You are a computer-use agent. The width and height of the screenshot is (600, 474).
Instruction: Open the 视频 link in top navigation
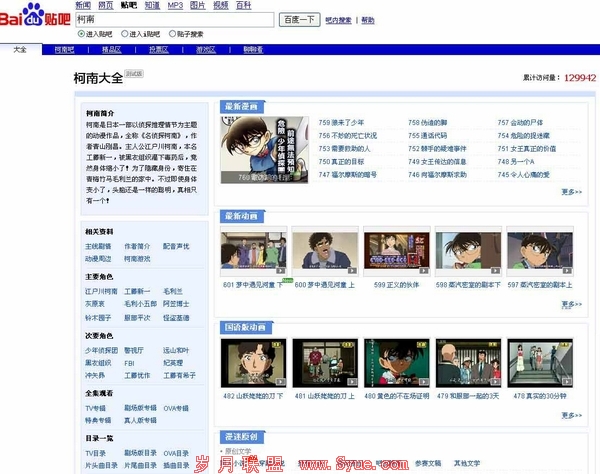click(221, 5)
